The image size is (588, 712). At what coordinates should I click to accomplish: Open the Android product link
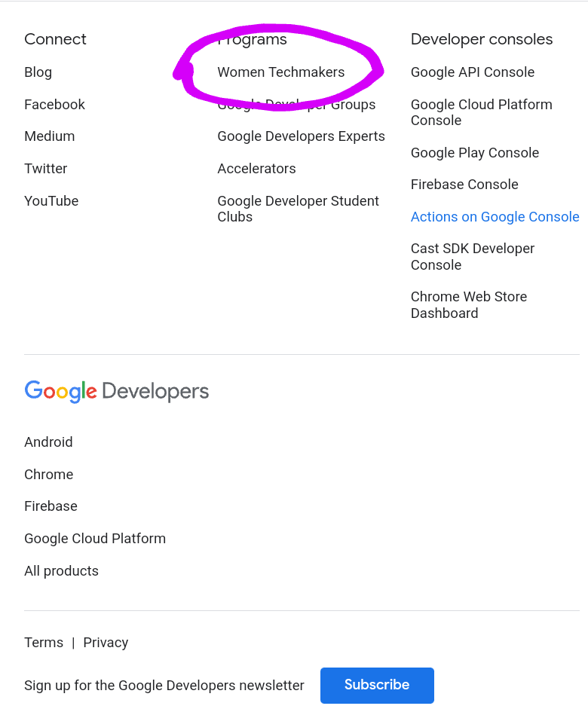(x=48, y=442)
